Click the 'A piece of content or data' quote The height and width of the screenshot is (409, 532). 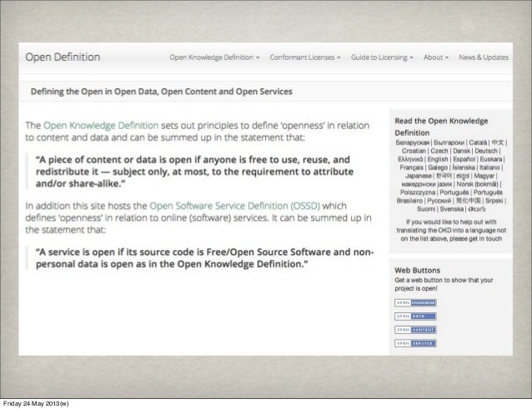tap(194, 172)
